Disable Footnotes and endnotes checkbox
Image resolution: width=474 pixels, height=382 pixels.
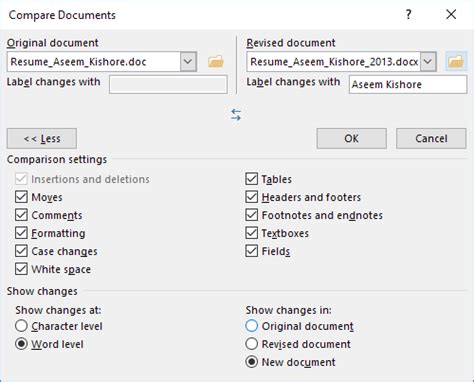[x=252, y=215]
